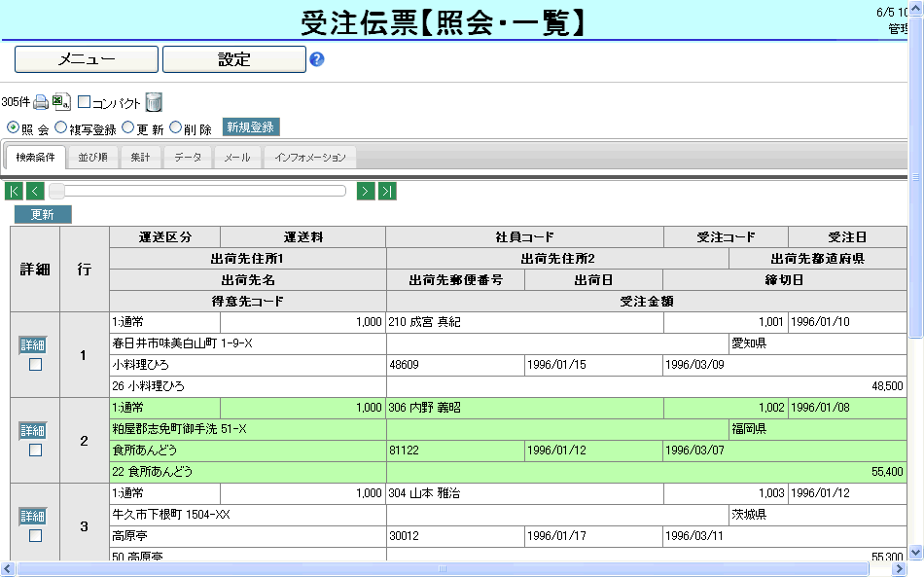Image resolution: width=924 pixels, height=577 pixels.
Task: Select the 複写登録 radio button
Action: [x=61, y=127]
